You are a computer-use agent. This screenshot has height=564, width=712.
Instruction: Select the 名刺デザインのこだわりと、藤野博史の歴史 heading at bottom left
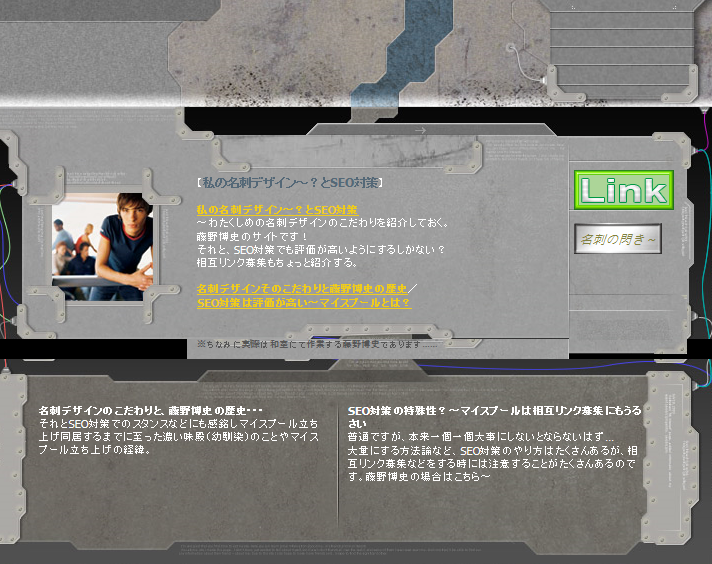150,411
